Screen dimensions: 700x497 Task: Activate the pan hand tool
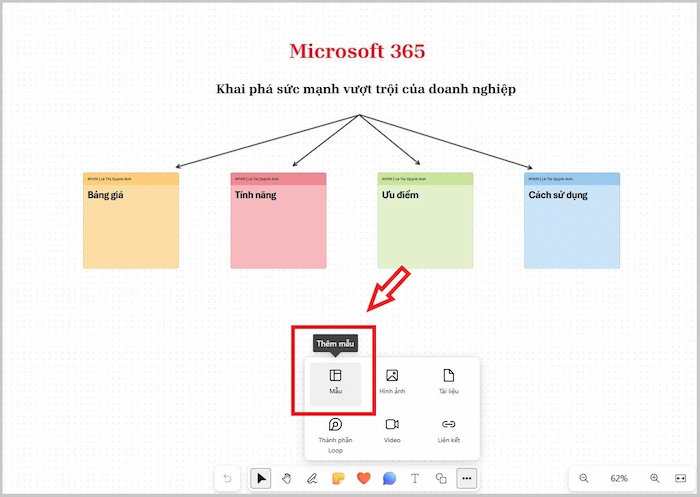(x=286, y=479)
